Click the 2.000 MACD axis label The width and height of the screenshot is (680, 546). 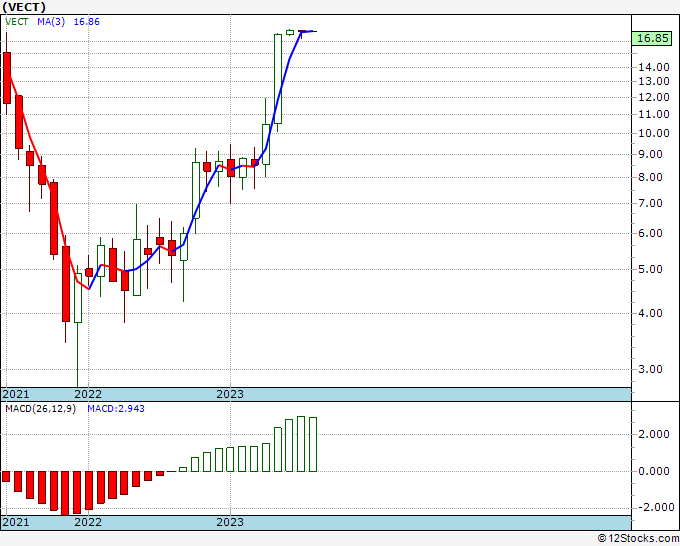(x=654, y=435)
